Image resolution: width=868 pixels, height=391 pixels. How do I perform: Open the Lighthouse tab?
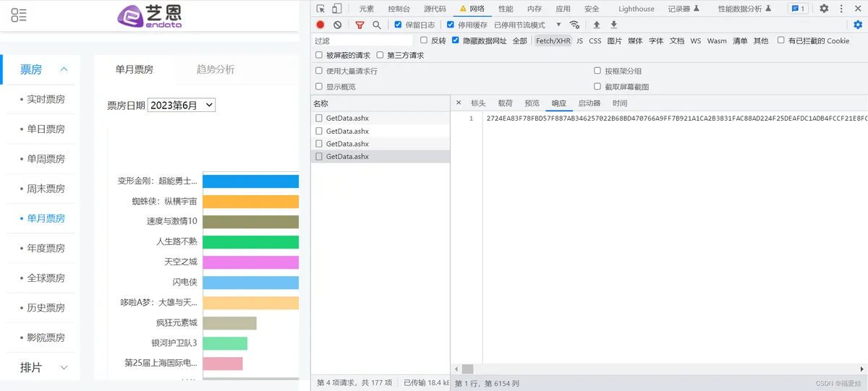(x=637, y=9)
